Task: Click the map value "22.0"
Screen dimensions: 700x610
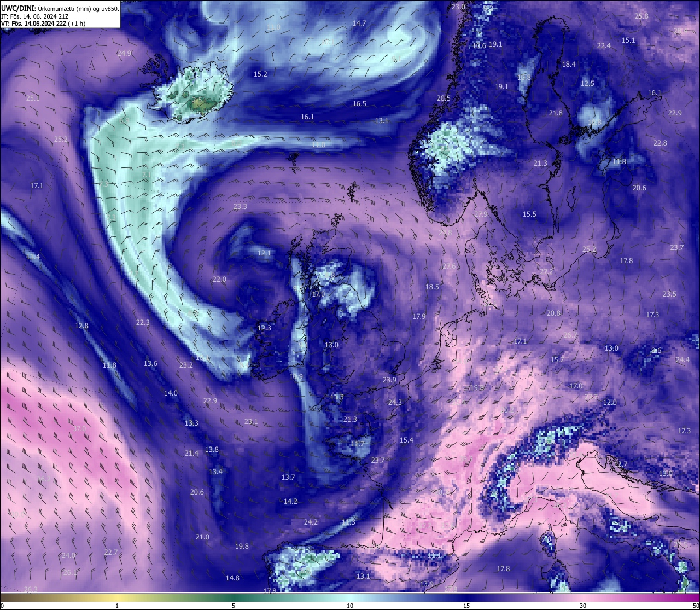Action: point(219,279)
